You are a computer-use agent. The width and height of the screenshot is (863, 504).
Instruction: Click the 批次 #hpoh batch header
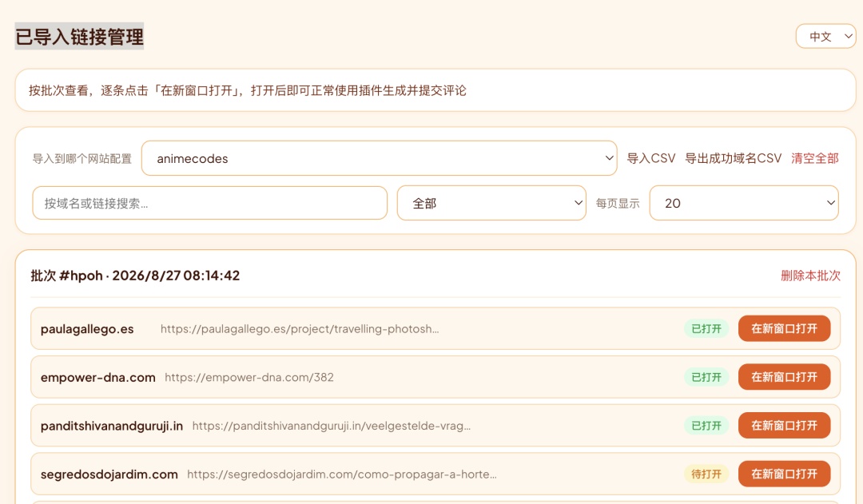coord(135,276)
